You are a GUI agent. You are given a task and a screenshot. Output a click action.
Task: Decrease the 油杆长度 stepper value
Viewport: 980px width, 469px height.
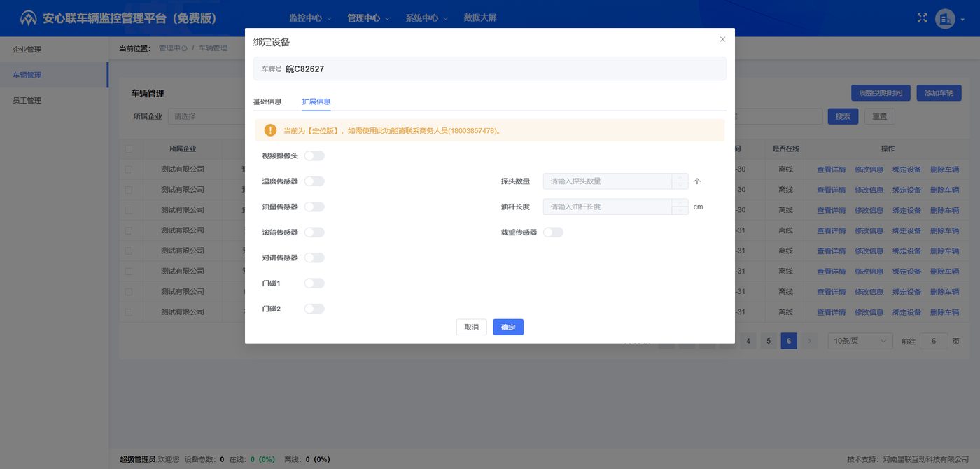680,211
